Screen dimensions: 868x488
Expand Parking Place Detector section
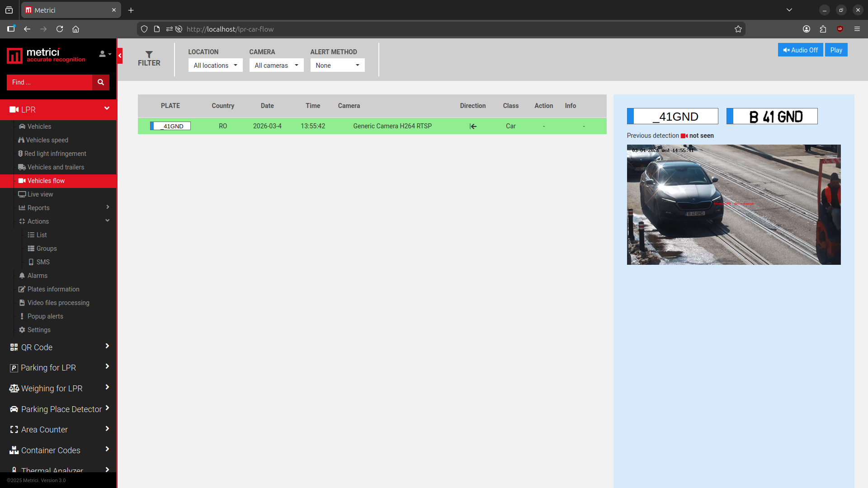pos(58,409)
